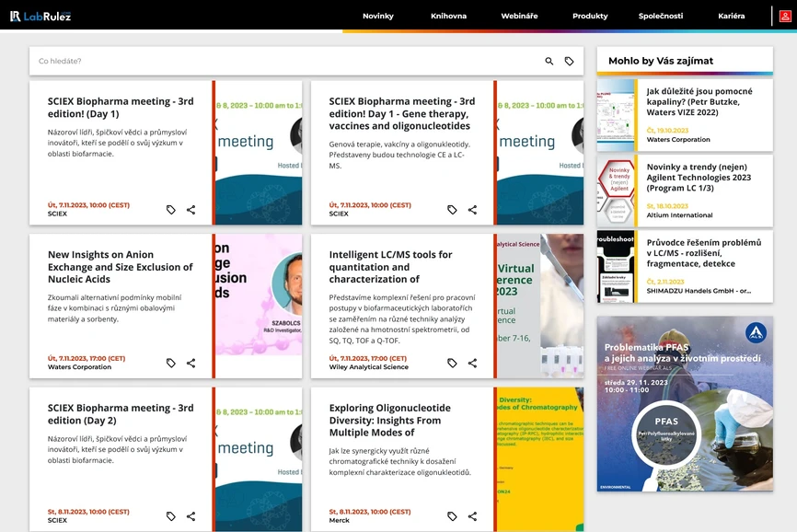This screenshot has width=797, height=532.
Task: Click 'Wiley Analytical Science' organizer text
Action: 368,367
